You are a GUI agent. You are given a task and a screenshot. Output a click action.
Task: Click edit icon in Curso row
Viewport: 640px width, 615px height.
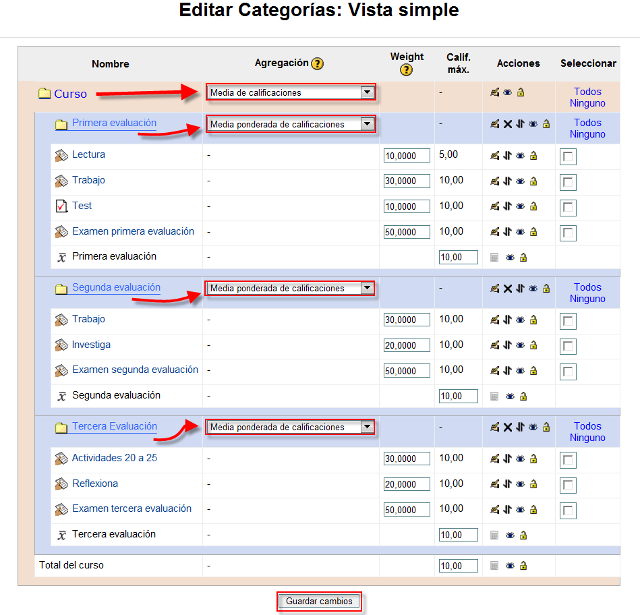coord(494,93)
